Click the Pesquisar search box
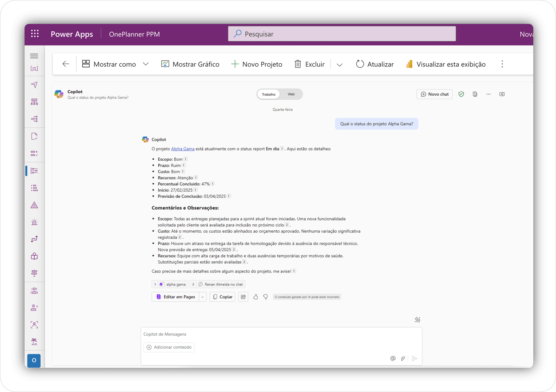Image resolution: width=556 pixels, height=392 pixels. coord(342,34)
